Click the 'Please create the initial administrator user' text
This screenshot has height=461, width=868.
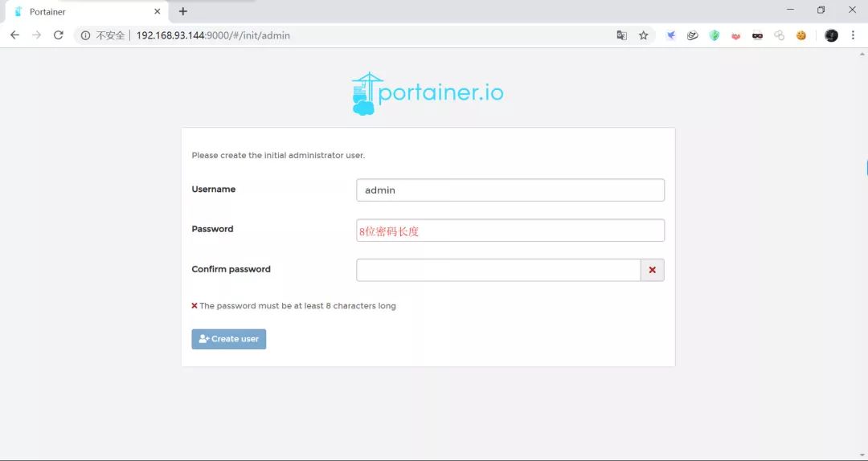278,156
